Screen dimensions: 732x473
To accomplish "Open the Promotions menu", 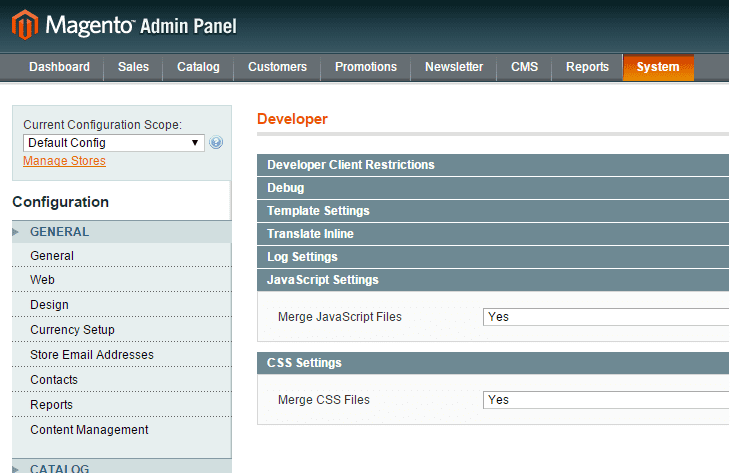I will [x=366, y=67].
